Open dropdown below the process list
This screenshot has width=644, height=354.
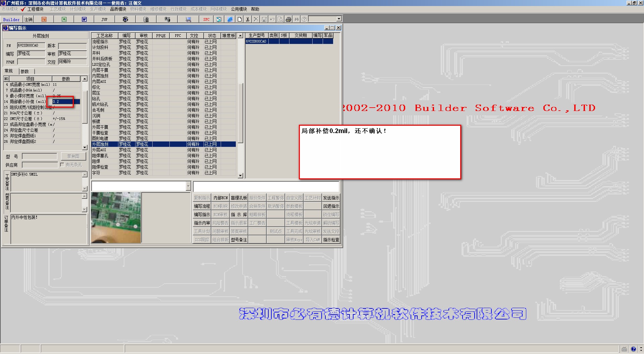pyautogui.click(x=188, y=186)
